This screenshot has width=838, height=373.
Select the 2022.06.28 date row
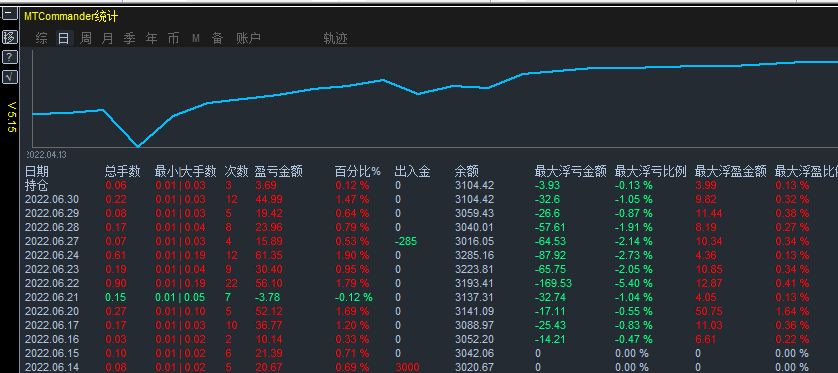[x=431, y=227]
